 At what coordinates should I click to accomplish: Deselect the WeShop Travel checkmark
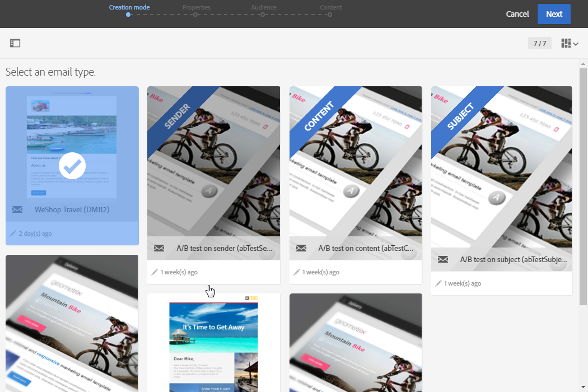tap(72, 165)
